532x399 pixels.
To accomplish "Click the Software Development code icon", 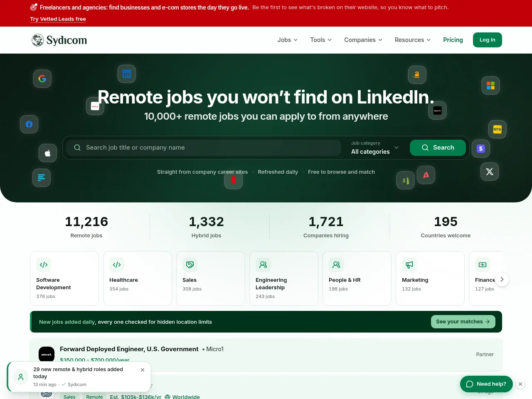I will coord(44,265).
